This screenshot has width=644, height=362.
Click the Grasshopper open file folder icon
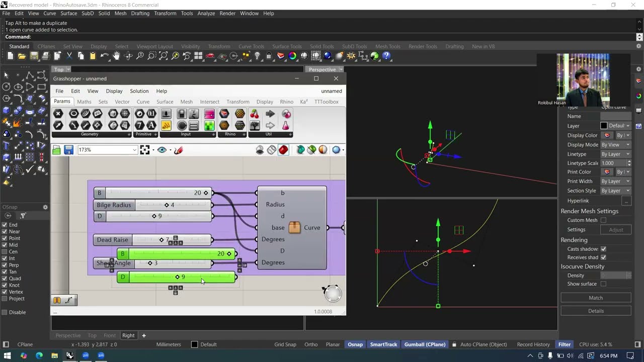click(56, 150)
